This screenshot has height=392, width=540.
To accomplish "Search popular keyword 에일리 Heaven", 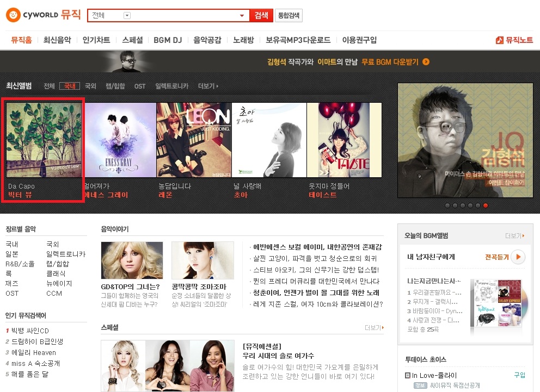I will (33, 352).
